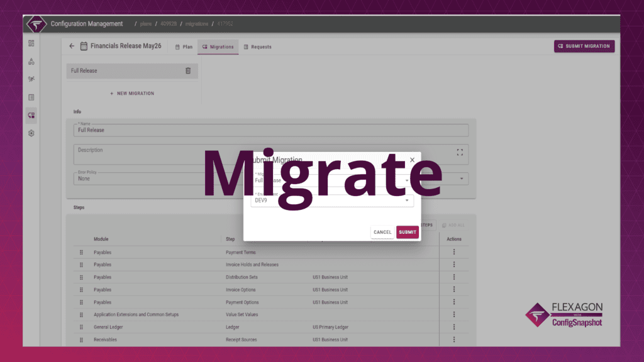Delete the Full Release migration
The height and width of the screenshot is (362, 644).
pos(188,70)
